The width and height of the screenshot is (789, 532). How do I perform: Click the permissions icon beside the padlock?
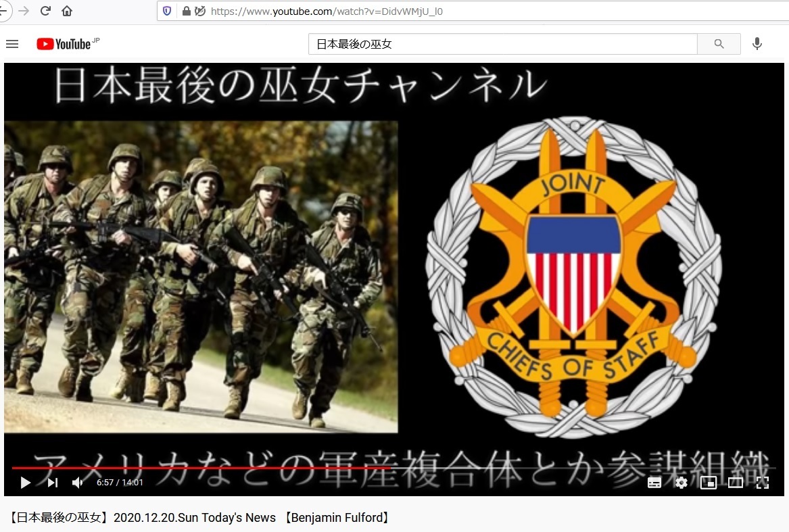pos(199,11)
